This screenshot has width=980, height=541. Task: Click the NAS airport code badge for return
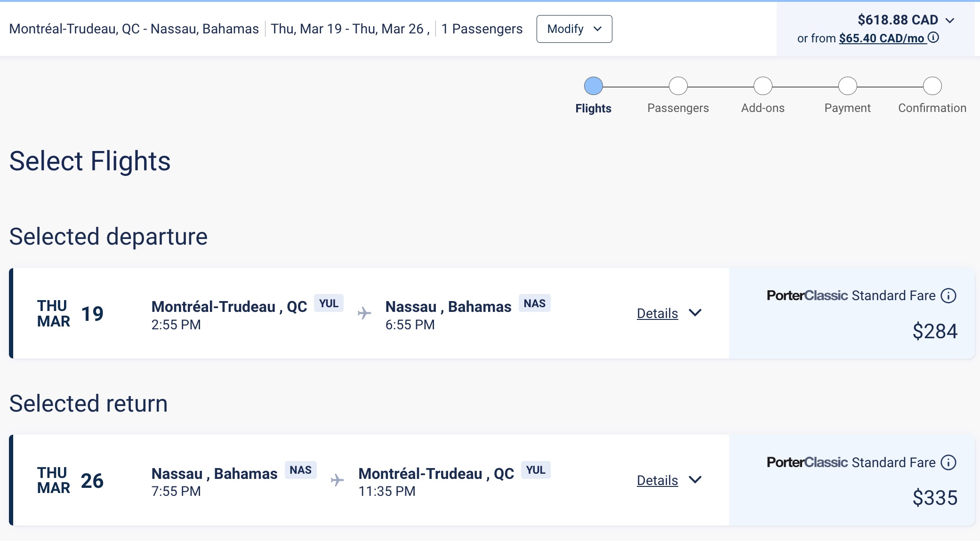(x=300, y=469)
